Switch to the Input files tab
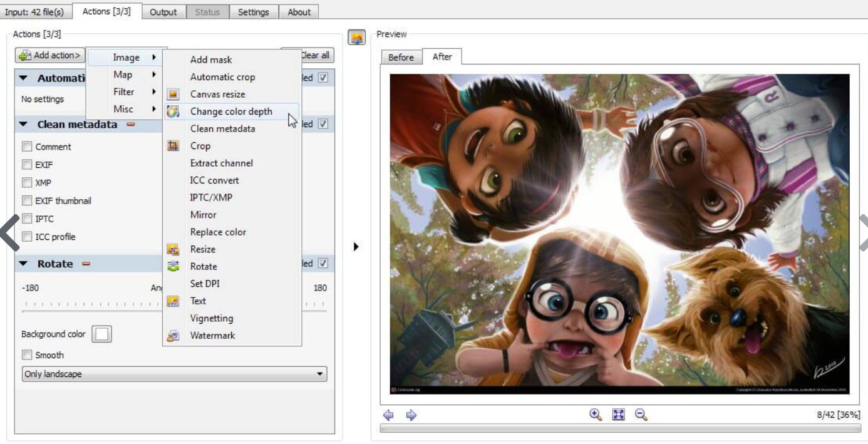Image resolution: width=868 pixels, height=444 pixels. coord(34,12)
